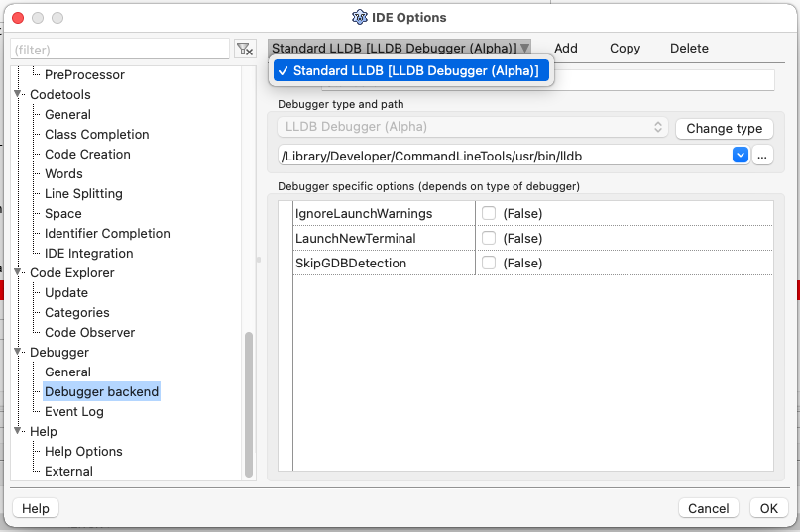Click the Delete toolbar button
The width and height of the screenshot is (800, 532).
tap(689, 48)
